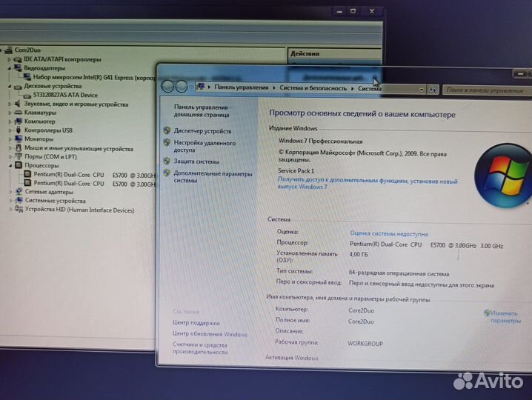Image resolution: width=532 pixels, height=400 pixels.
Task: Click the shield icon beside Настройка удаленного доступа
Action: [x=167, y=142]
